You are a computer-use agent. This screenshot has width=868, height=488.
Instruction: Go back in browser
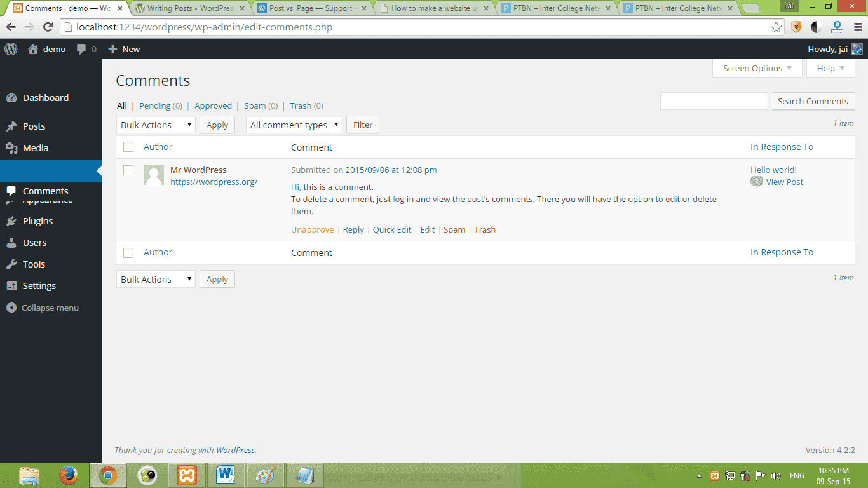11,27
